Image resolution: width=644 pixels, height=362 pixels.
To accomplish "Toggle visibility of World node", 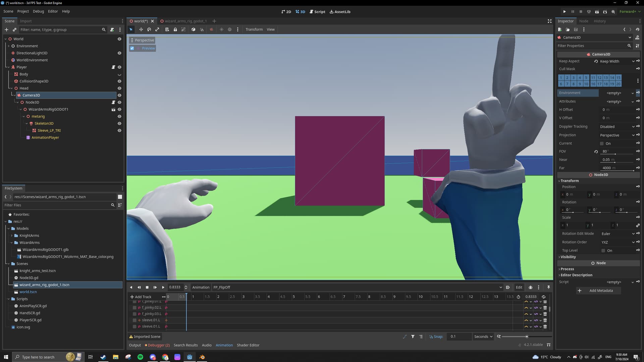I will [119, 39].
